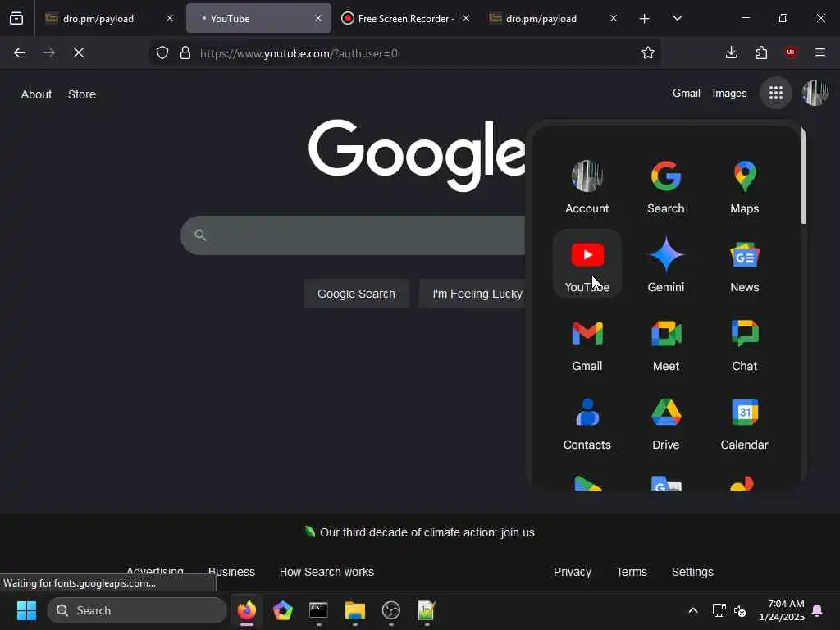
Task: Close the Free Screen Recorder tab
Action: (x=466, y=19)
